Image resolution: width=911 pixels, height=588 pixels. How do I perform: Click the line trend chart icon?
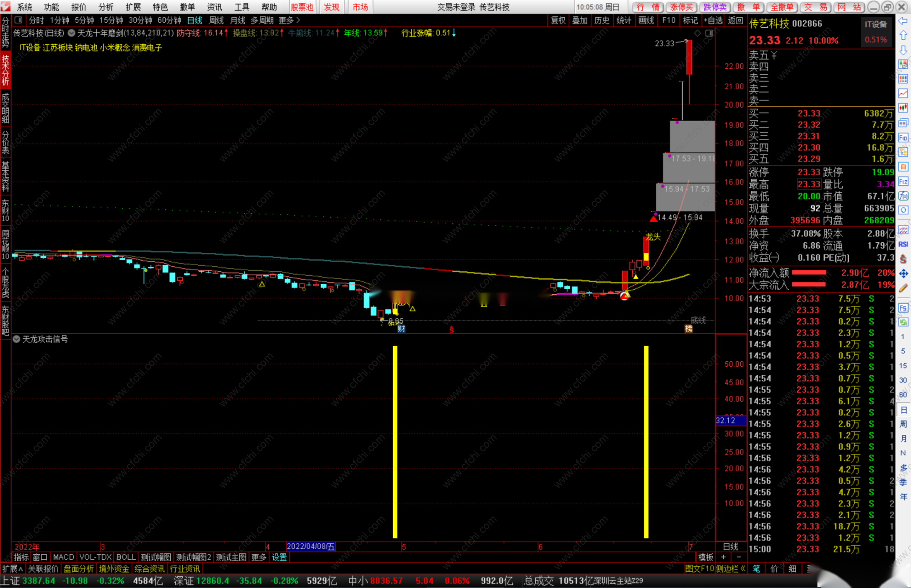point(903,93)
